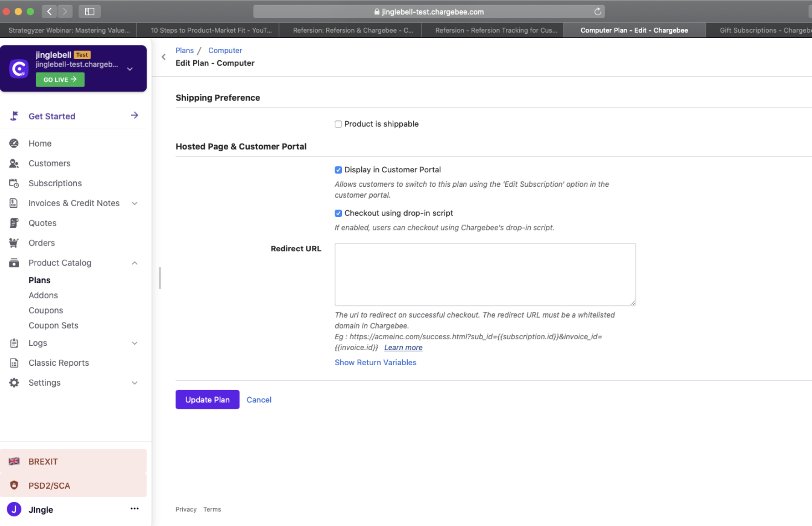Open Coupons under Product Catalog
812x526 pixels.
pyautogui.click(x=46, y=310)
